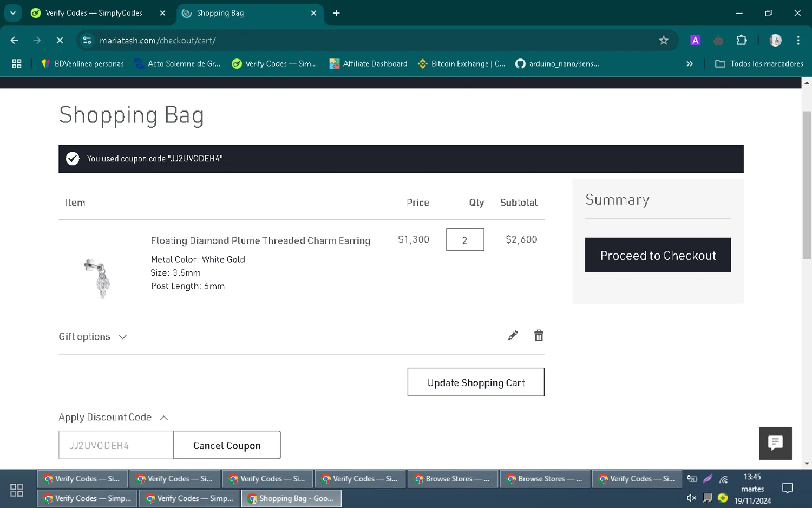The width and height of the screenshot is (812, 508).
Task: Open the Shopping Bag - Goo... taskbar window
Action: [x=291, y=498]
